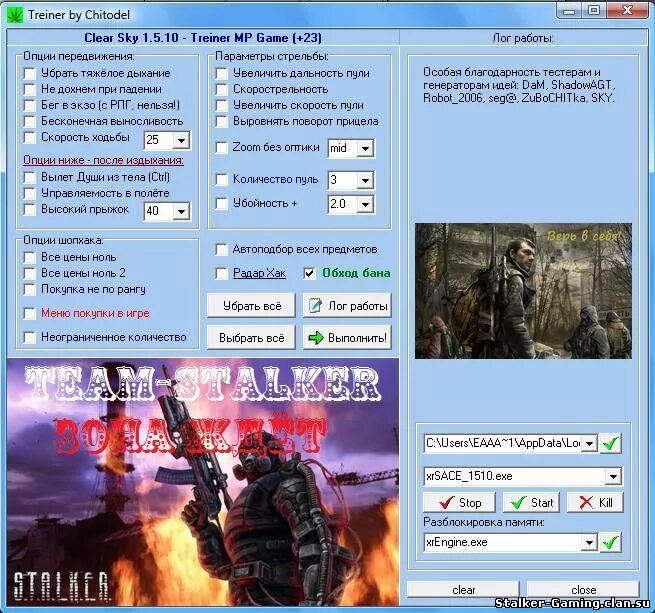Click the green leaf app icon in title bar

(x=15, y=15)
